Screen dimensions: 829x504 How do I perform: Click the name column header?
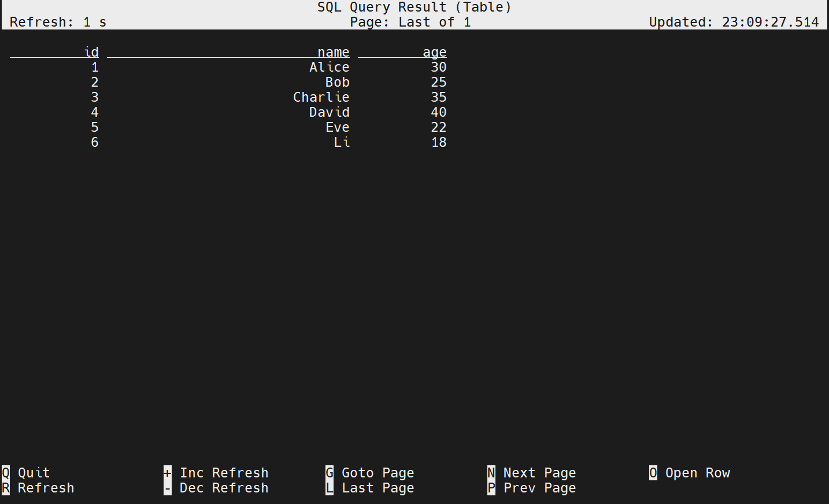[x=334, y=52]
